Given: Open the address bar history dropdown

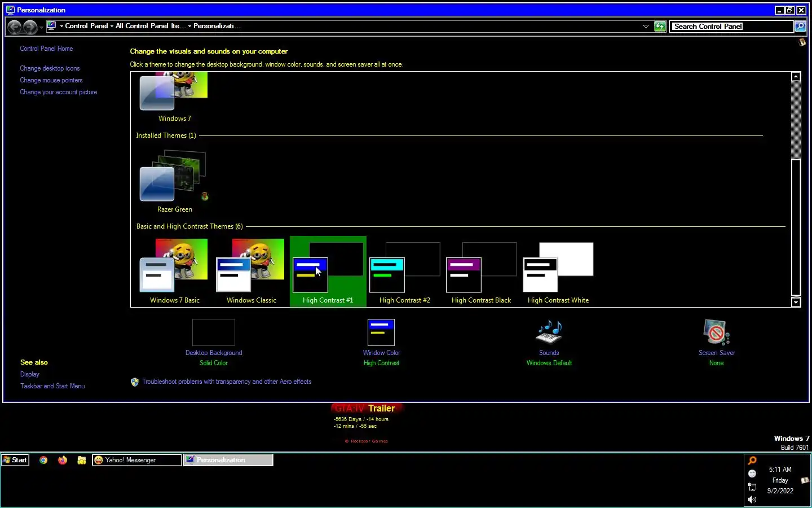Looking at the screenshot, I should [x=646, y=26].
